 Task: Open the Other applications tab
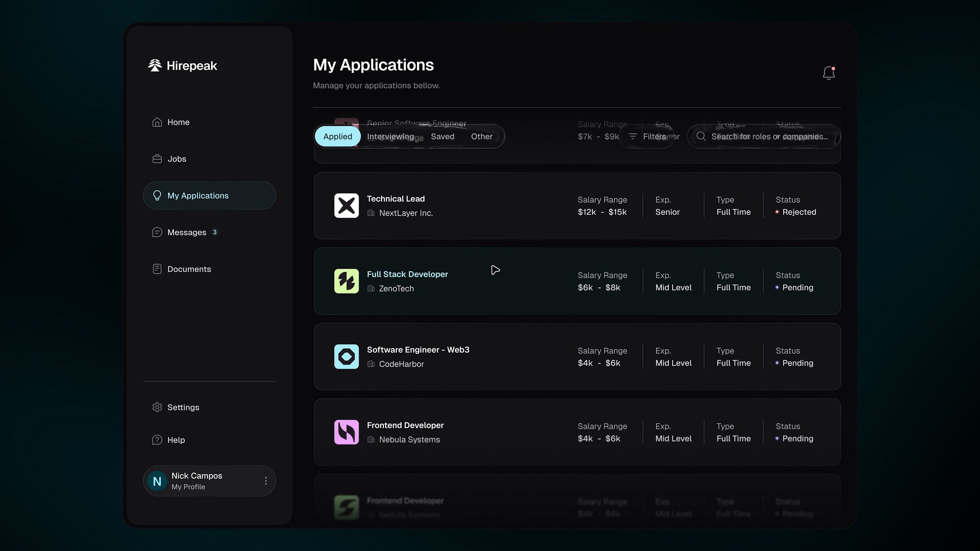481,136
